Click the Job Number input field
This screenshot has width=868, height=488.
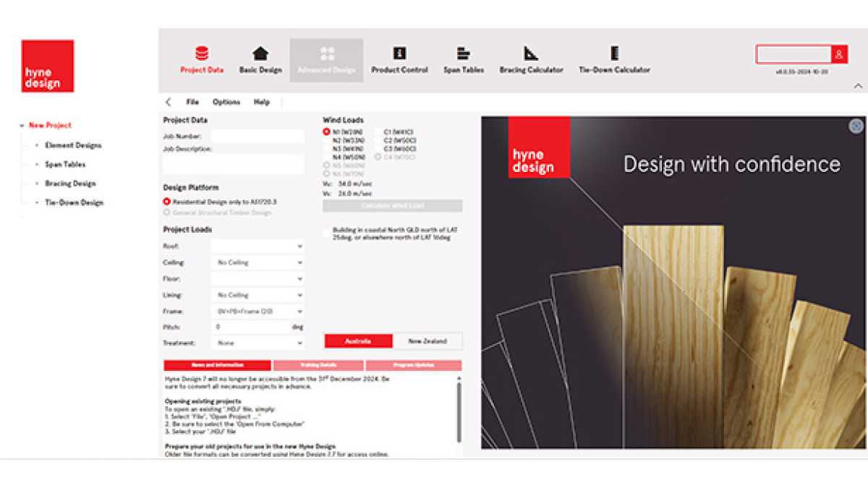click(258, 136)
